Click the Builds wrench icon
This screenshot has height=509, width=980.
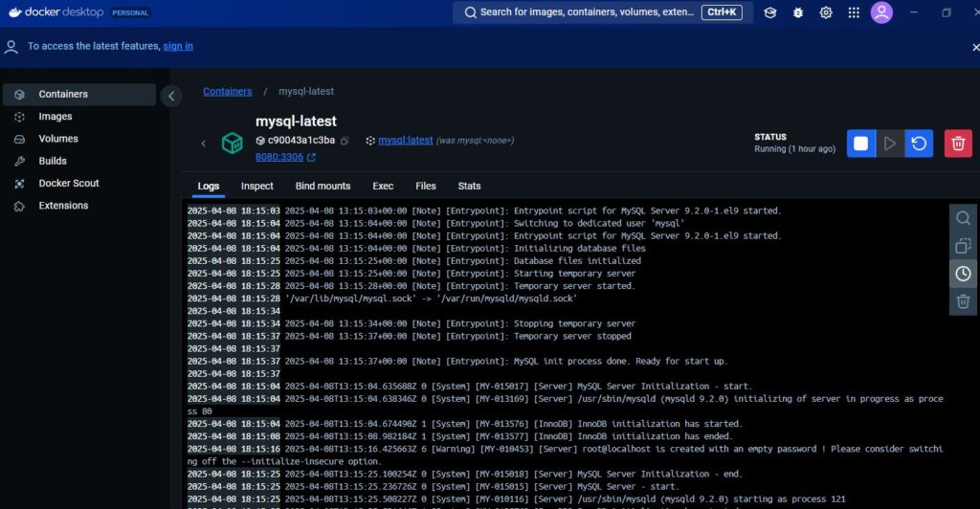(19, 161)
